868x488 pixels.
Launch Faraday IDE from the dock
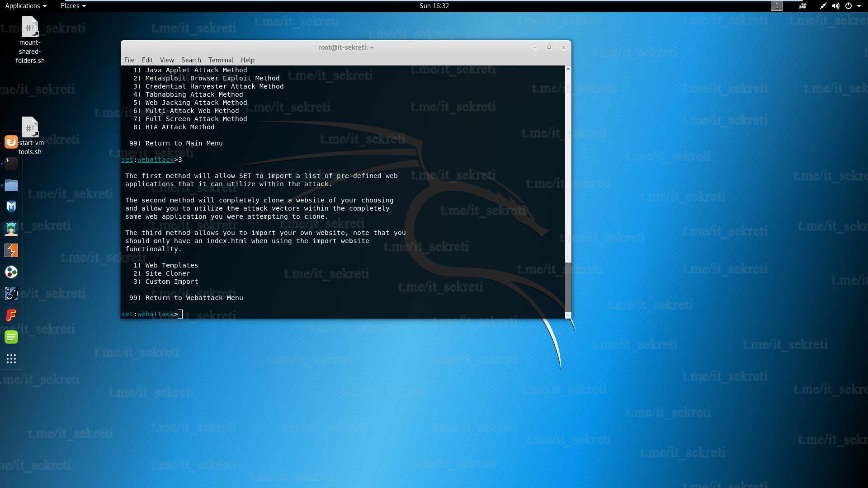(x=11, y=315)
